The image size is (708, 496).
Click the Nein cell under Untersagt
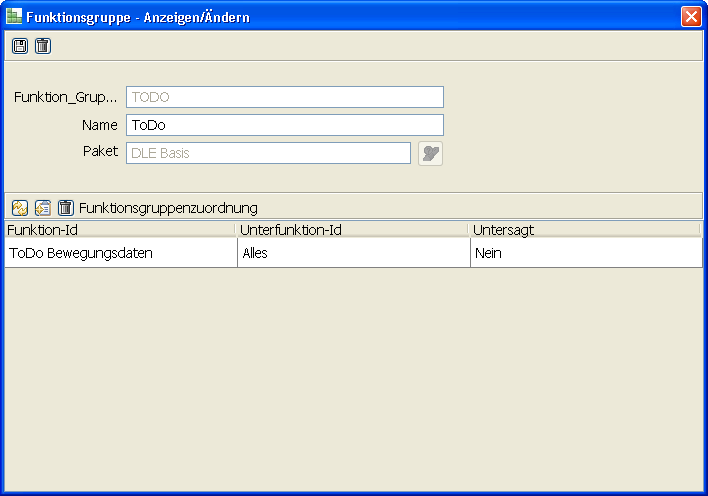point(584,253)
